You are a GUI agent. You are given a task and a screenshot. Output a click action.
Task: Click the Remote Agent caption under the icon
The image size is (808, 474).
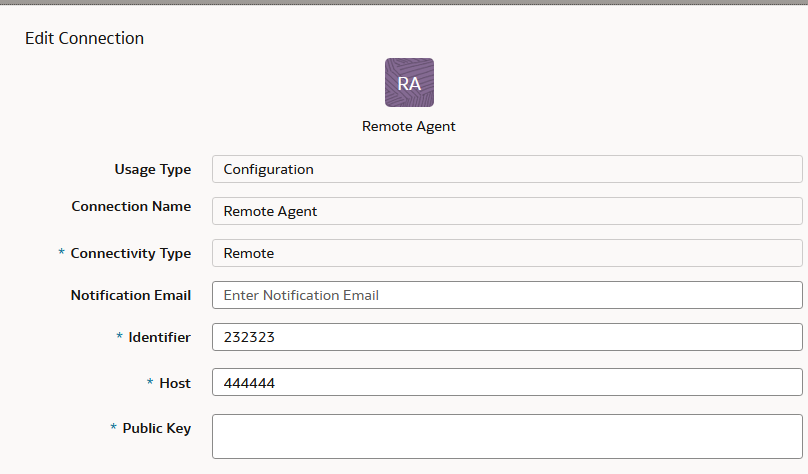click(x=409, y=126)
